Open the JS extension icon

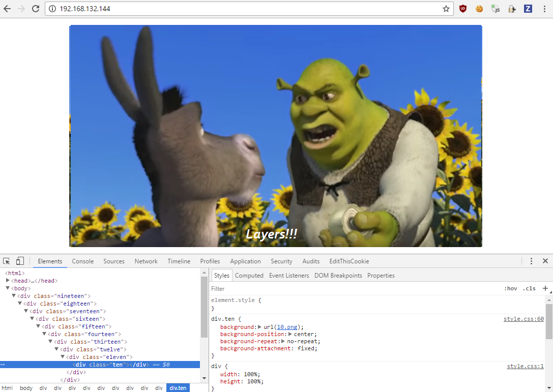coord(496,9)
